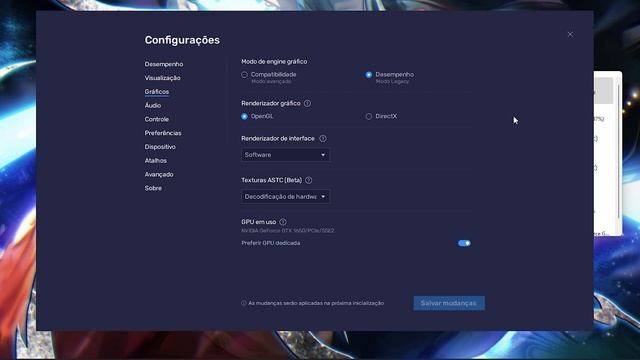
Task: Open the Preferências settings section
Action: (x=163, y=133)
